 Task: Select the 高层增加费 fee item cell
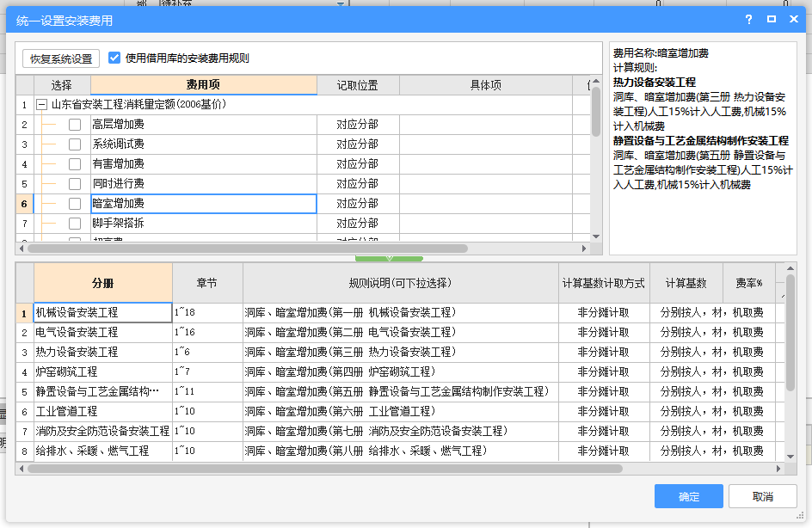(x=204, y=124)
